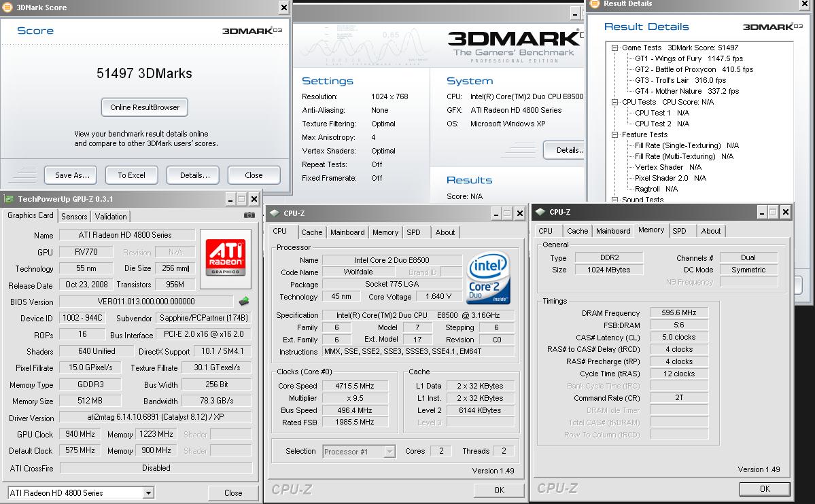
Task: Click the DRAM Frequency 595.6 MHz field
Action: (x=679, y=312)
